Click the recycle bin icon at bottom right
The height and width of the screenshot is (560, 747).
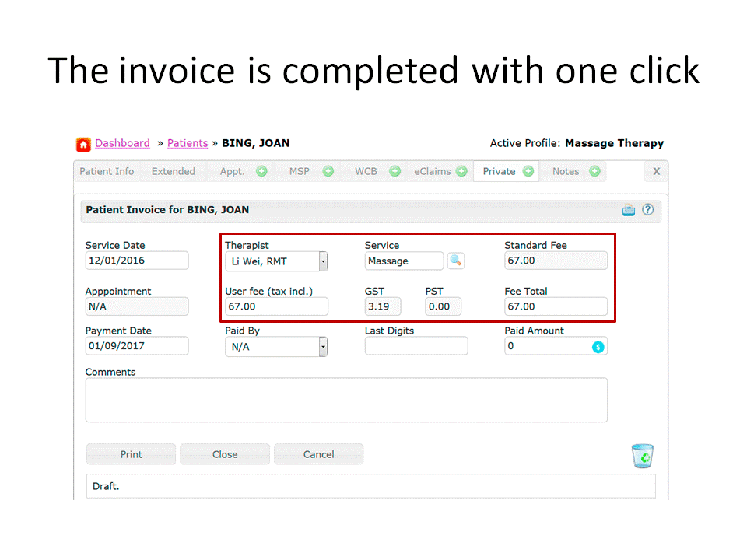[x=642, y=455]
